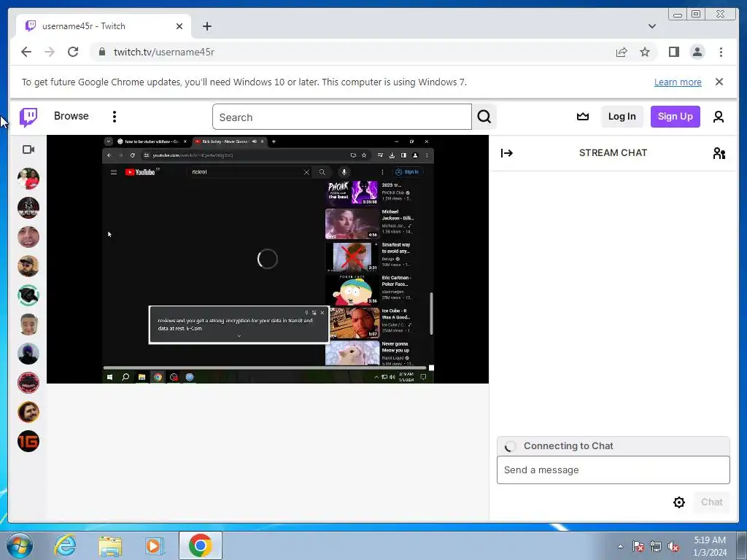Open the Chrome profile avatar
The height and width of the screenshot is (560, 747).
pos(697,52)
